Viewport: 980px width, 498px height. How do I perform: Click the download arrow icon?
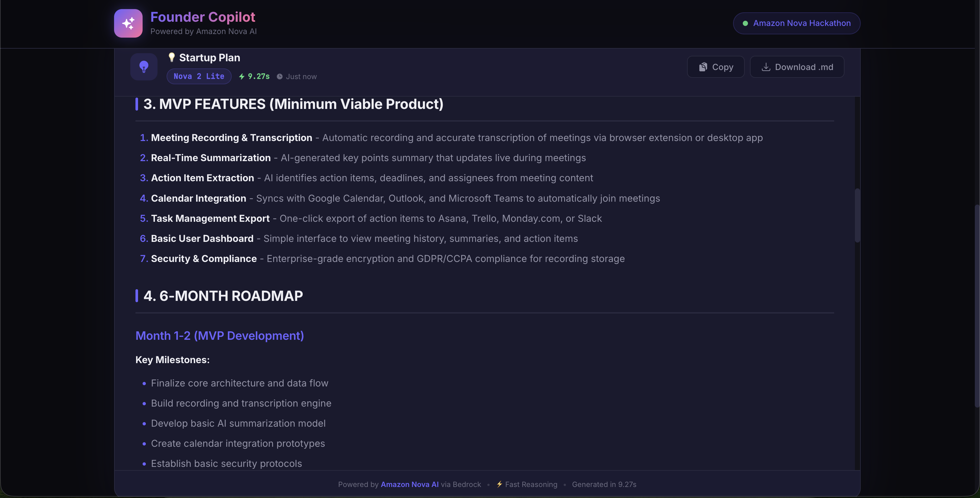766,67
